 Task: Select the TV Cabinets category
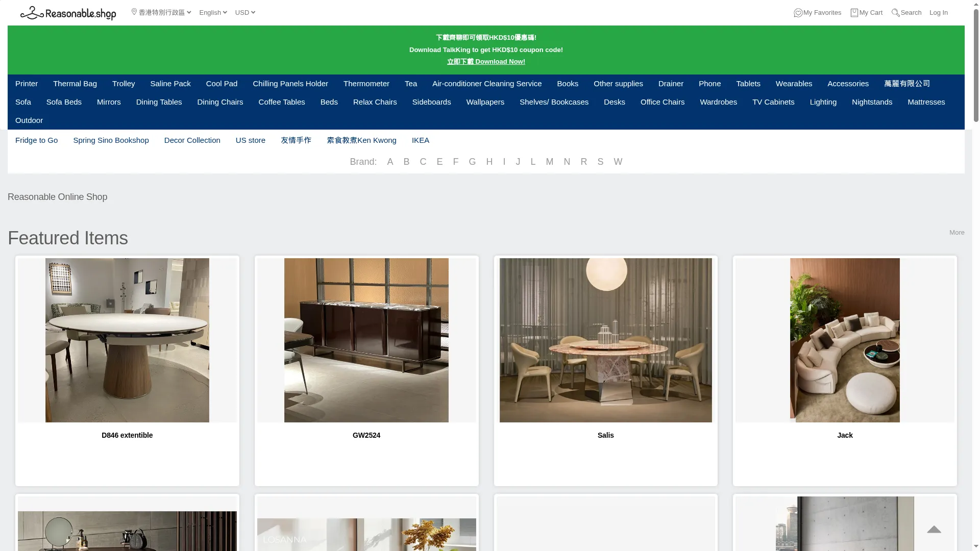[x=773, y=102]
